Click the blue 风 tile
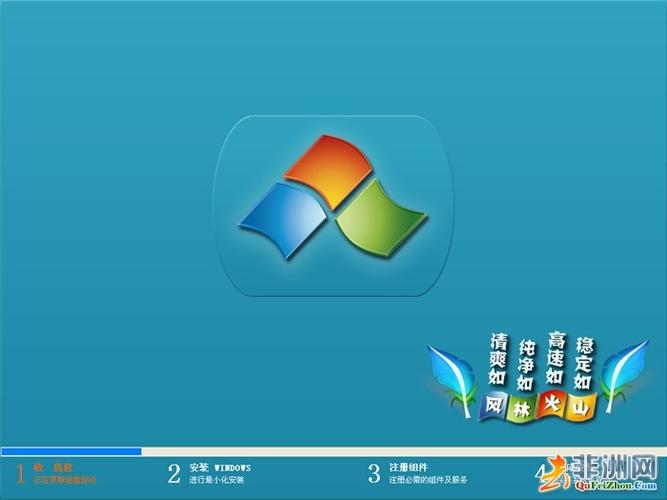 (x=493, y=406)
